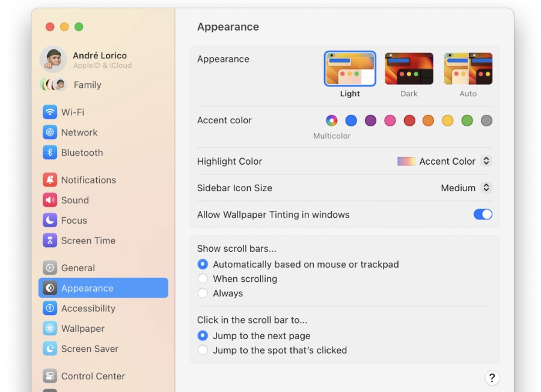Open the Accessibility icon
Viewport: 541px width, 392px height.
tap(50, 308)
